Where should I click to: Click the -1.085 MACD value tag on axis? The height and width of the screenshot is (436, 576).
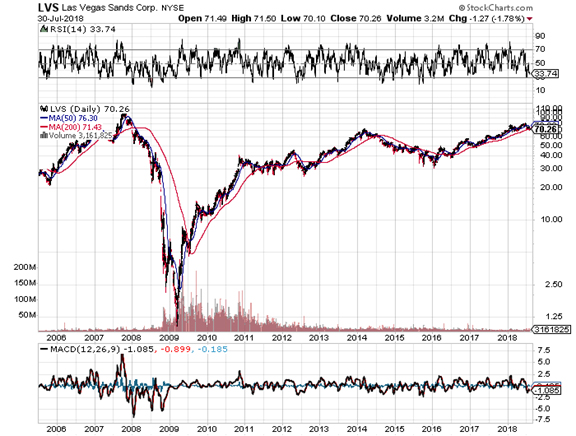coord(547,390)
